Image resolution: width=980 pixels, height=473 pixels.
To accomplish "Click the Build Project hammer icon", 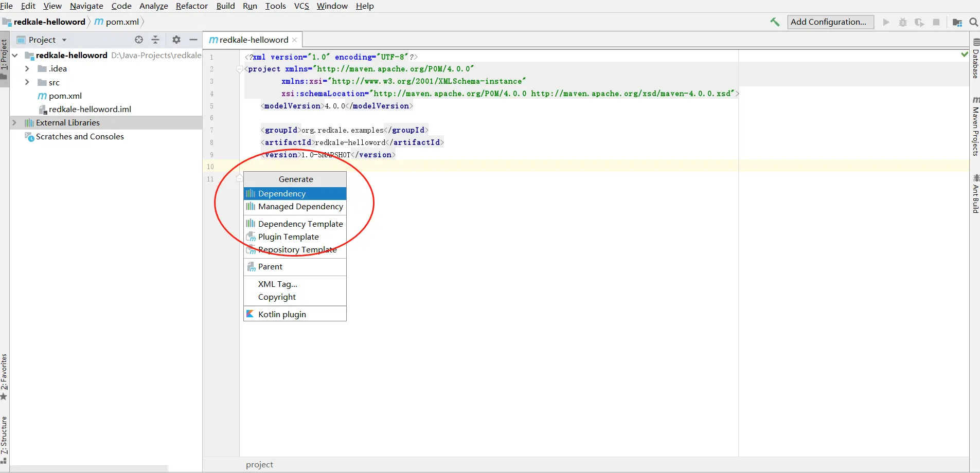I will click(775, 22).
